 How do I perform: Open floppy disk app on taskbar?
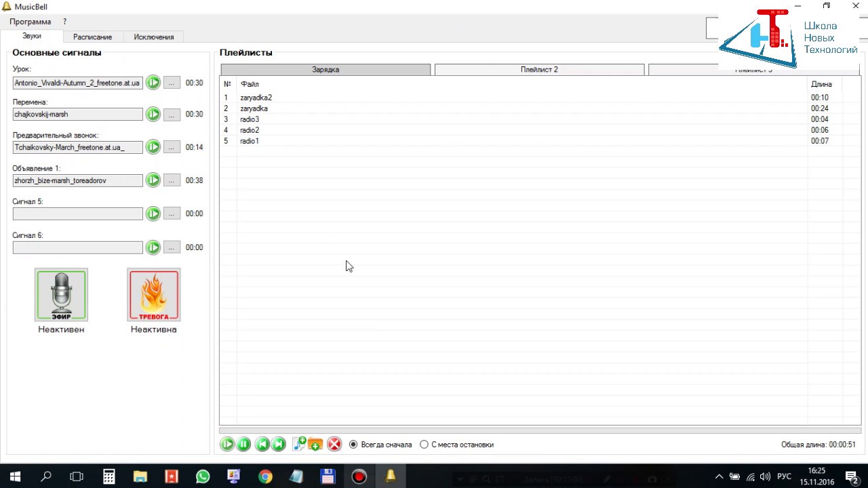[x=328, y=476]
